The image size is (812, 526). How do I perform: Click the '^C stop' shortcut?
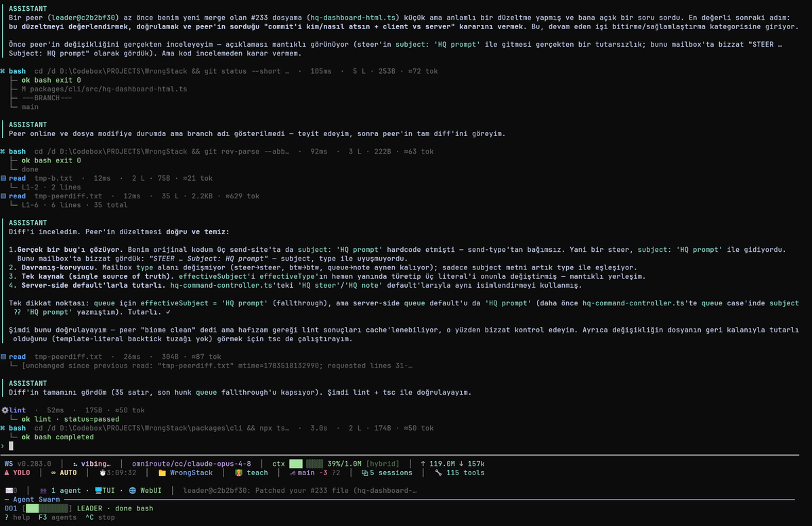click(100, 517)
